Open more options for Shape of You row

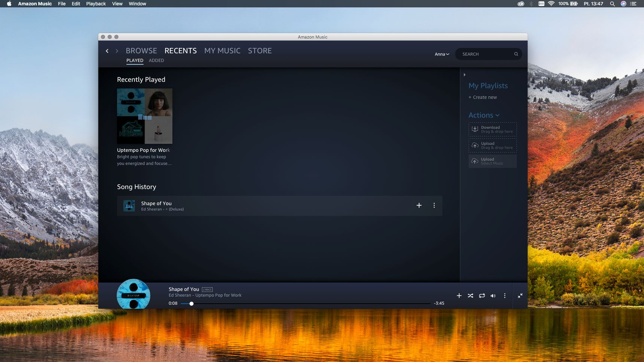tap(434, 205)
